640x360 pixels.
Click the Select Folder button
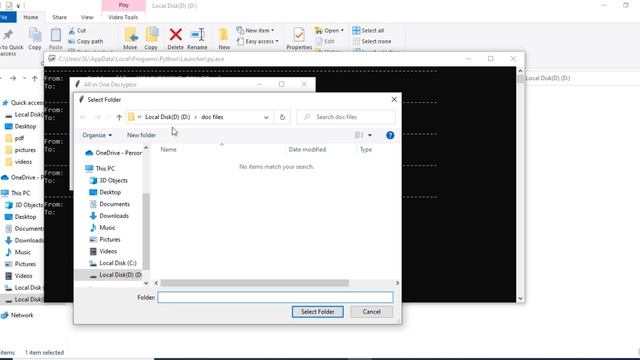coord(318,312)
